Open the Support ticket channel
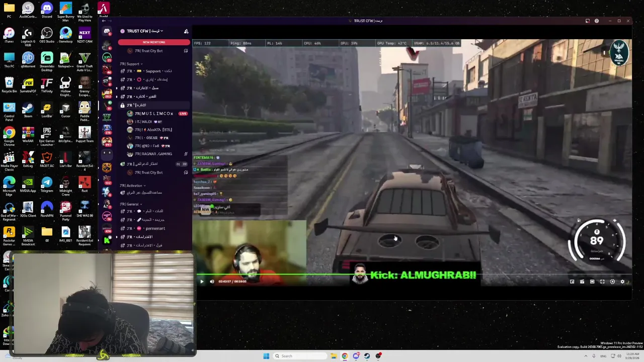 (153, 71)
